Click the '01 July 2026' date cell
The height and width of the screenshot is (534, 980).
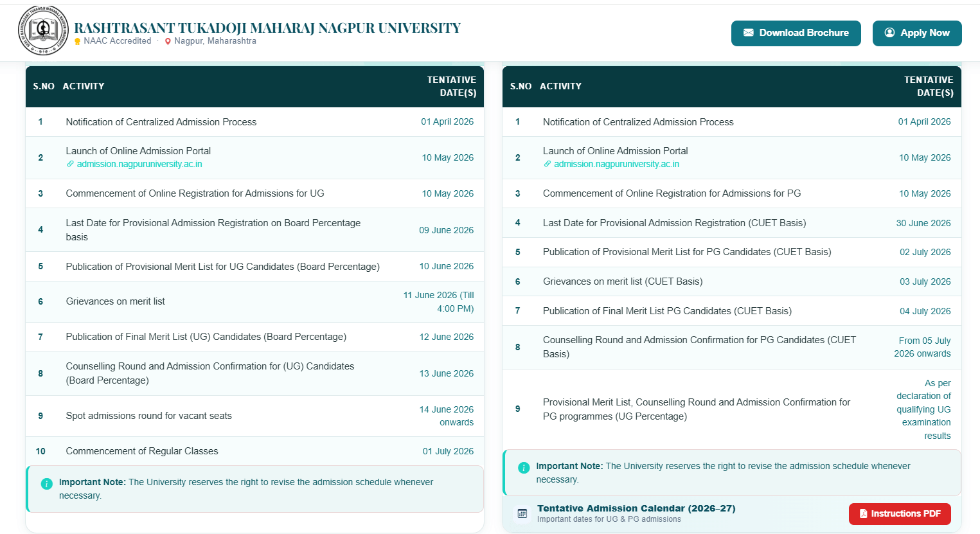[448, 451]
